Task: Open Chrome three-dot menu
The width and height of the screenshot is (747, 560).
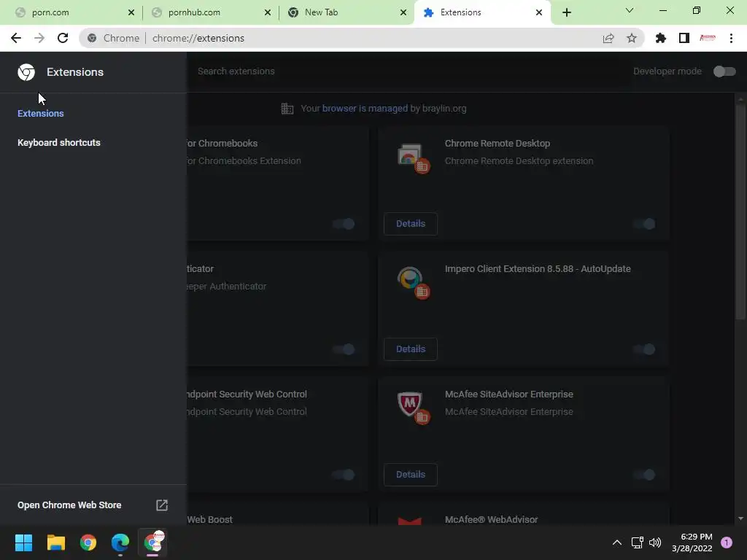Action: 731,38
